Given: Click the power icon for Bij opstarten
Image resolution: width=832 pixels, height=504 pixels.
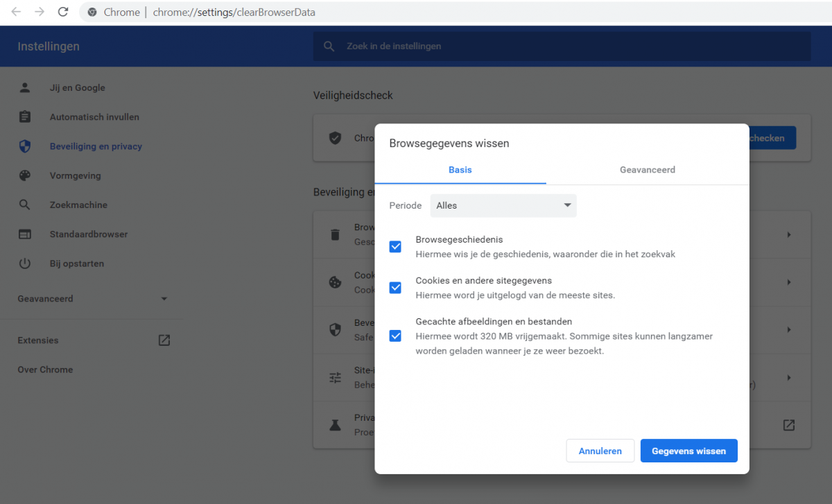Looking at the screenshot, I should (x=25, y=263).
